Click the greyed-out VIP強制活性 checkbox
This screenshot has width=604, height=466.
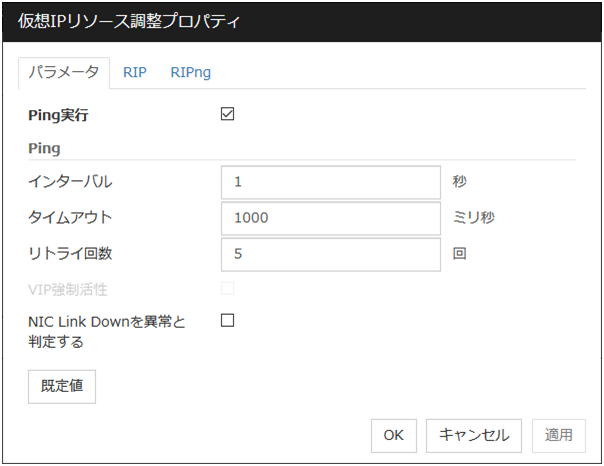tap(227, 289)
